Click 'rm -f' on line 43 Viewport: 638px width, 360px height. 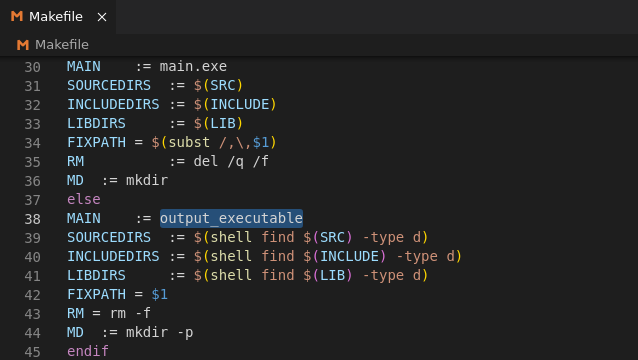130,313
